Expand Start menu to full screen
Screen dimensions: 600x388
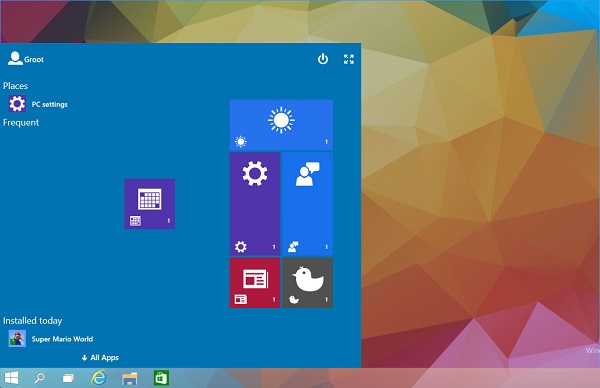pos(349,59)
